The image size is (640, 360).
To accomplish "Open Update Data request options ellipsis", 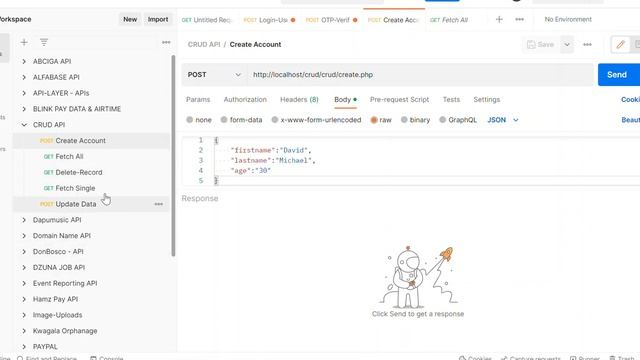I will [x=158, y=204].
